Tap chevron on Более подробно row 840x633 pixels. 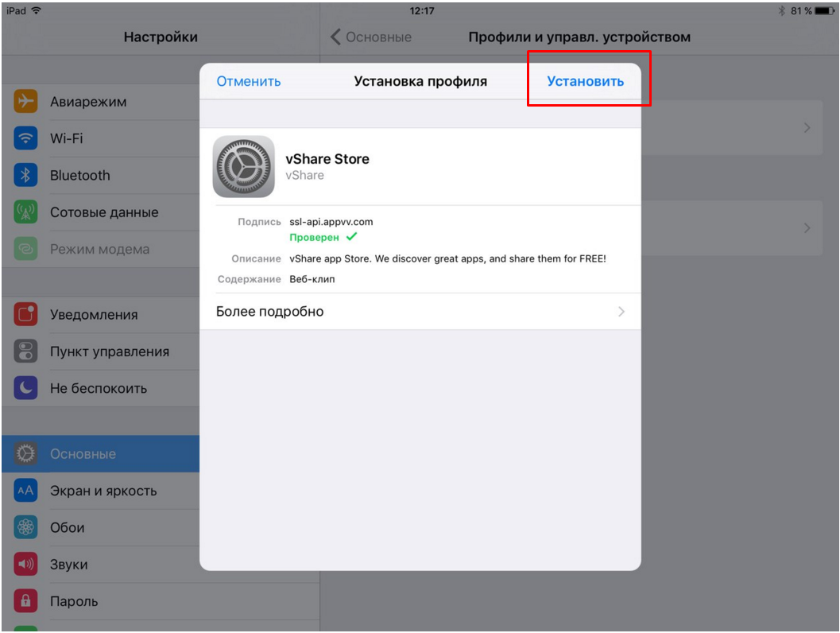point(621,312)
